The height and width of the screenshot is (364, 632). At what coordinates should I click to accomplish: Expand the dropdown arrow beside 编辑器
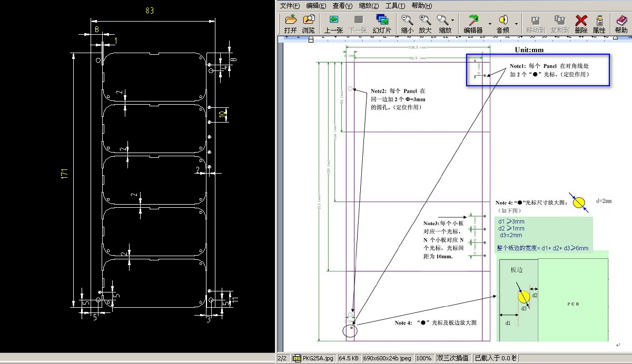(x=490, y=23)
